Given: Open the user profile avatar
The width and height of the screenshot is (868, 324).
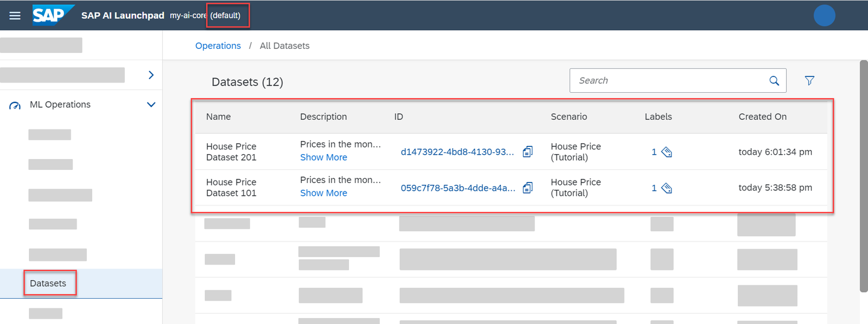Looking at the screenshot, I should point(824,16).
